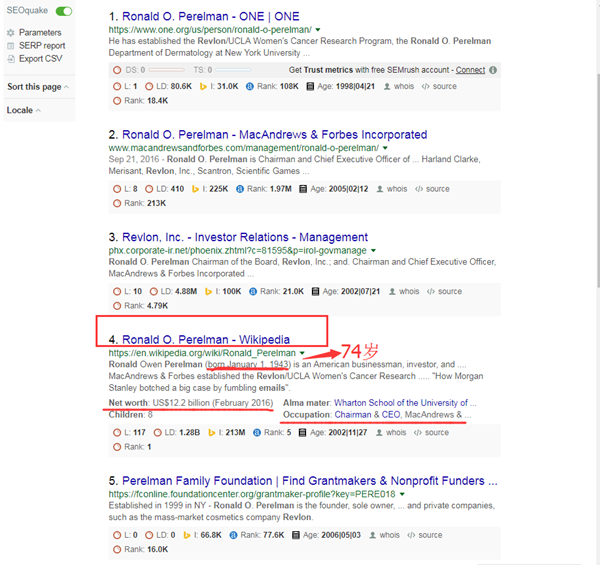Follow the Wharton School of the University link

pyautogui.click(x=405, y=403)
